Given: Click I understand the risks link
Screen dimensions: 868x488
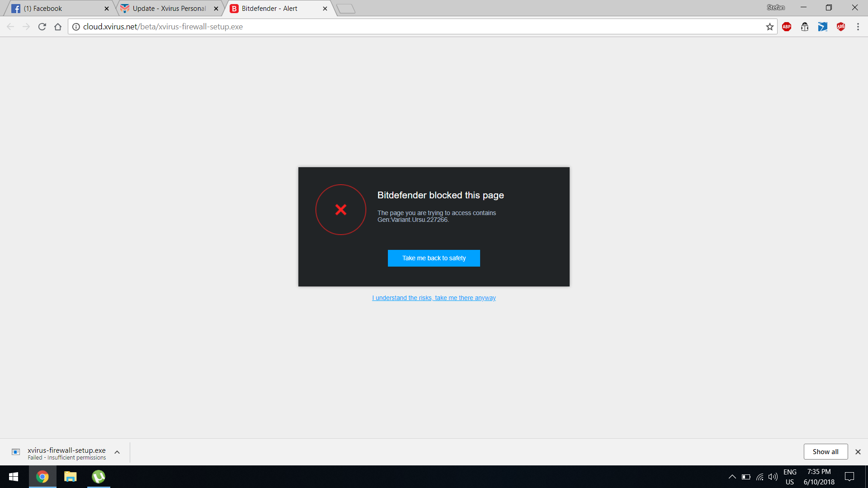Looking at the screenshot, I should click(x=434, y=298).
